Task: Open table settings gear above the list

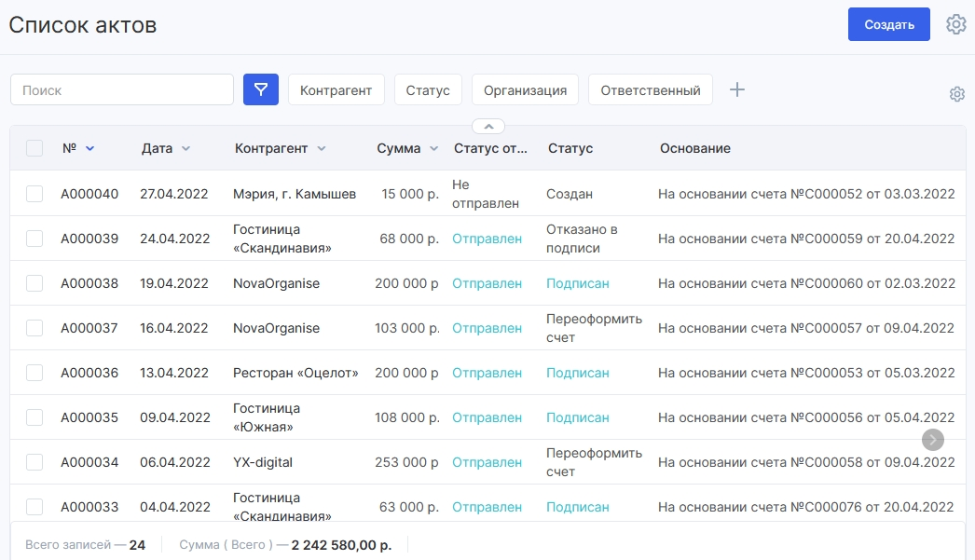Action: (957, 94)
